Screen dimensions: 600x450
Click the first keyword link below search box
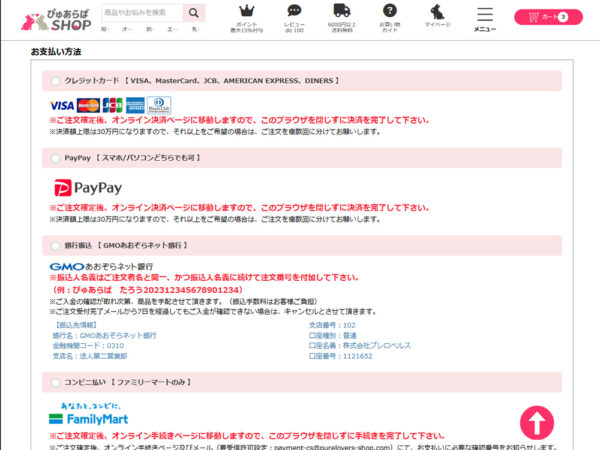104,29
